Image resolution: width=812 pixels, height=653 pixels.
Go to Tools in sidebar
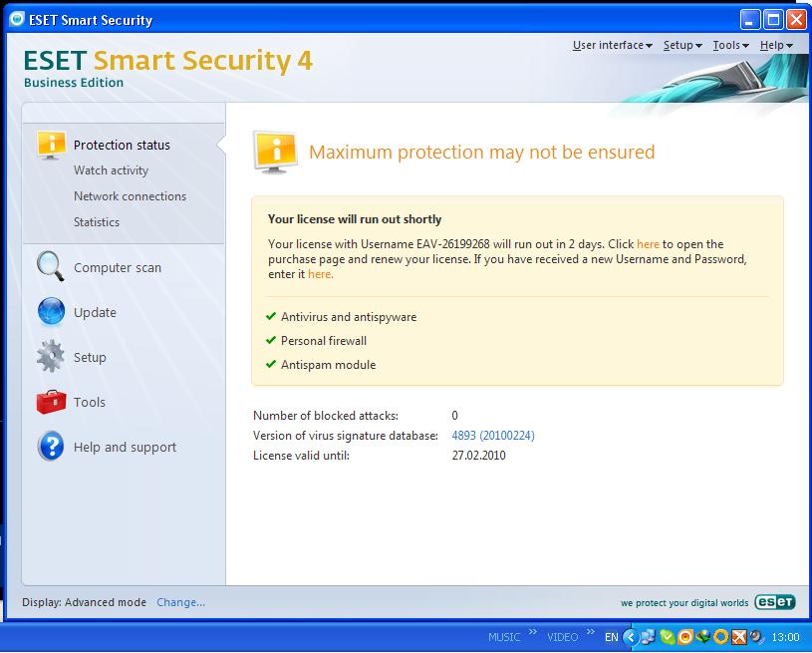click(x=89, y=402)
